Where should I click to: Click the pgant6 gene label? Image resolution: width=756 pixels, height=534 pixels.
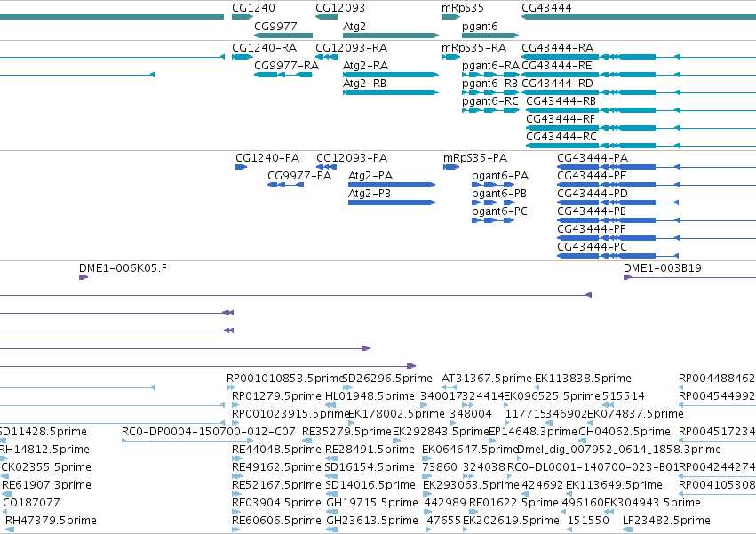click(480, 27)
